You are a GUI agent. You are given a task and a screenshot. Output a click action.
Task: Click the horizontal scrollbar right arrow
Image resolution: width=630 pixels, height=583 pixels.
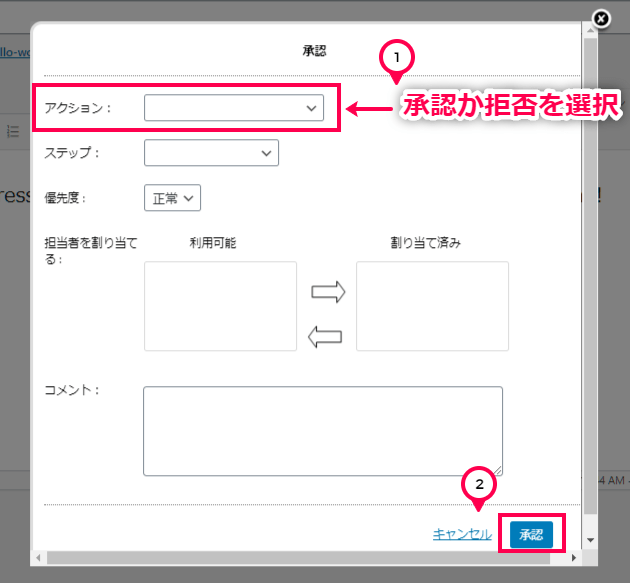click(x=574, y=558)
